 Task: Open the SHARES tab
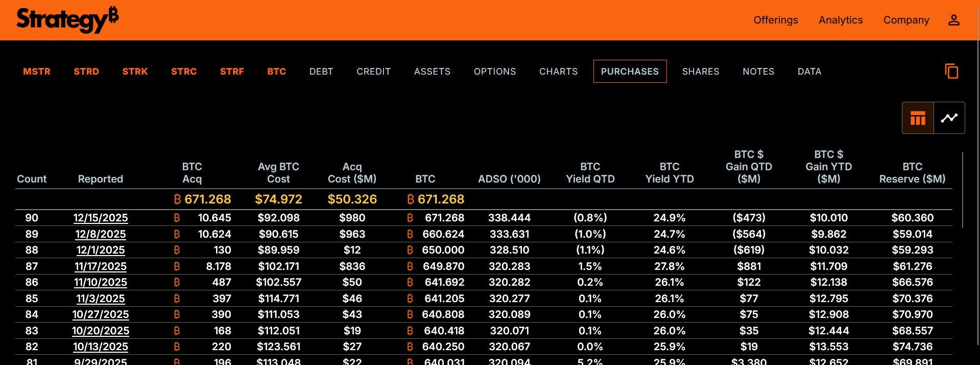point(700,72)
